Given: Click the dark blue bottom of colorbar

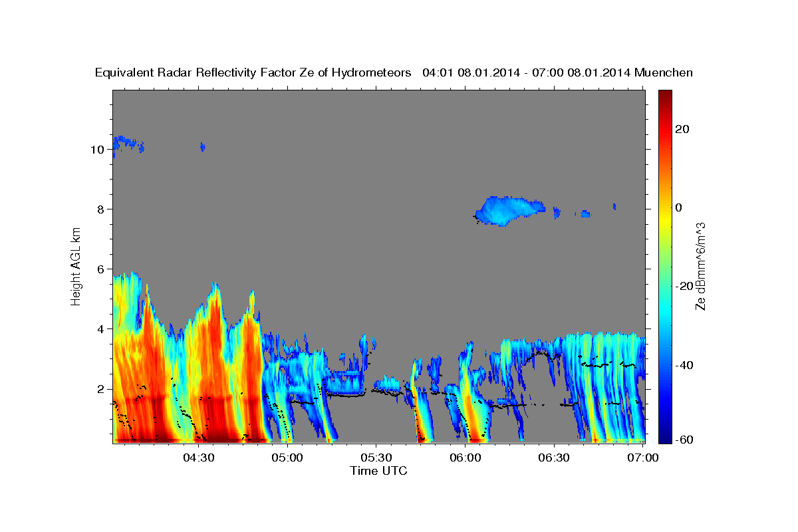Looking at the screenshot, I should coord(664,436).
